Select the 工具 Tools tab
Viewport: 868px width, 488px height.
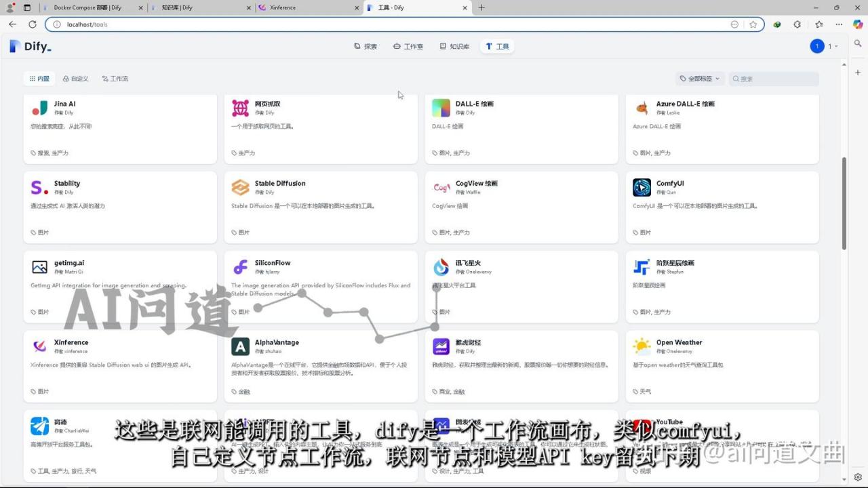pyautogui.click(x=497, y=47)
